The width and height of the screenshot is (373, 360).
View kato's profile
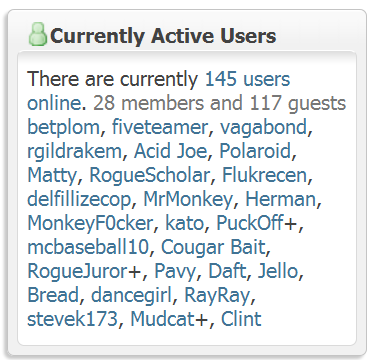[x=185, y=223]
